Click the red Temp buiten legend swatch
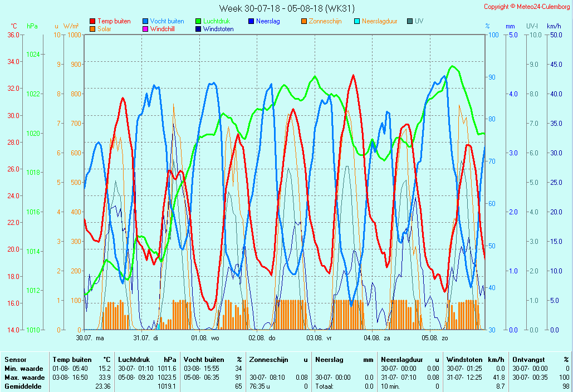Image resolution: width=573 pixels, height=392 pixels. point(92,21)
